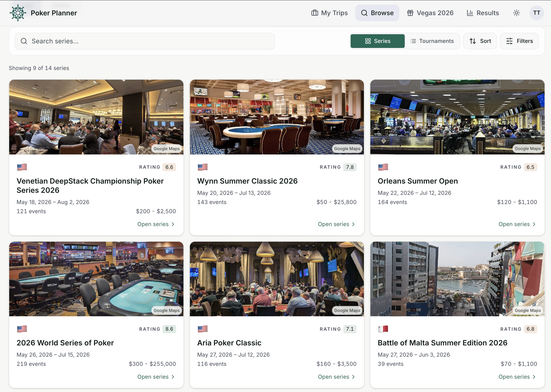This screenshot has height=392, width=551.
Task: Click the Results bar chart icon
Action: coord(470,13)
